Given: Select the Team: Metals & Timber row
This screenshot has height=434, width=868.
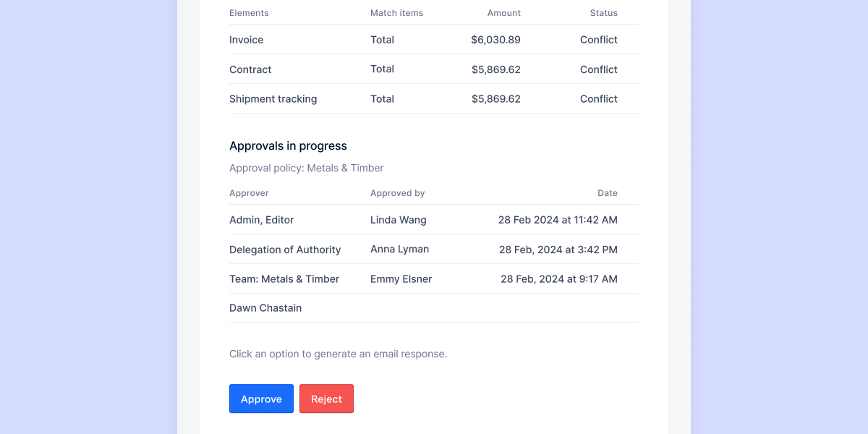Looking at the screenshot, I should coord(284,278).
